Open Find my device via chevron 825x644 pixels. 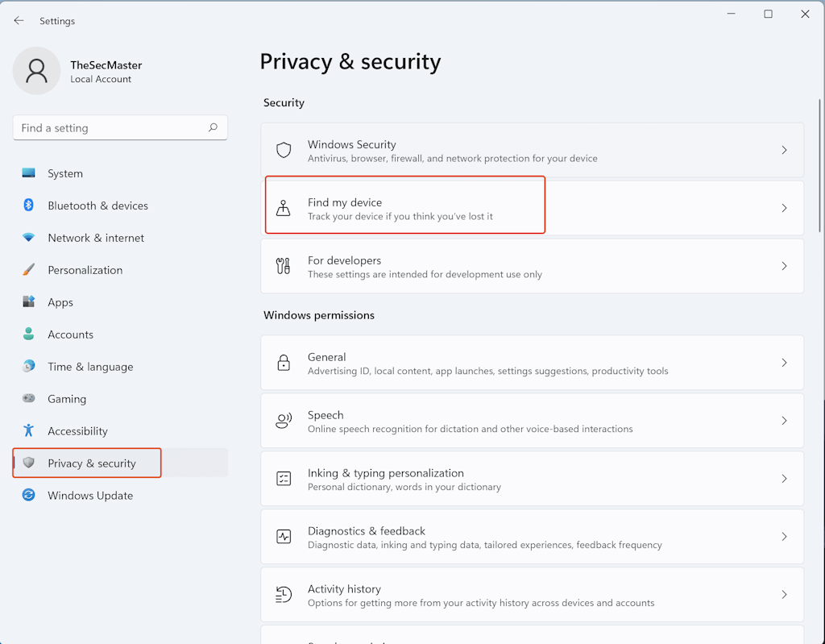coord(784,208)
